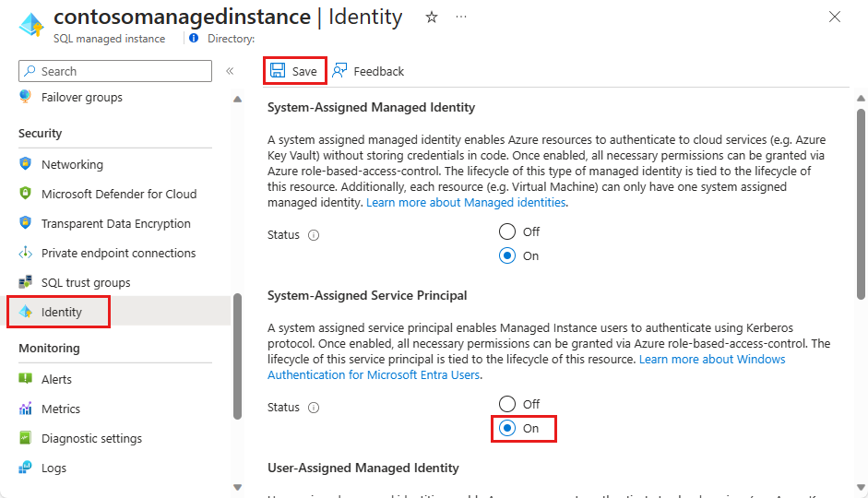Select On for System-Assigned Managed Identity
Viewport: 868px width, 498px height.
pos(506,255)
